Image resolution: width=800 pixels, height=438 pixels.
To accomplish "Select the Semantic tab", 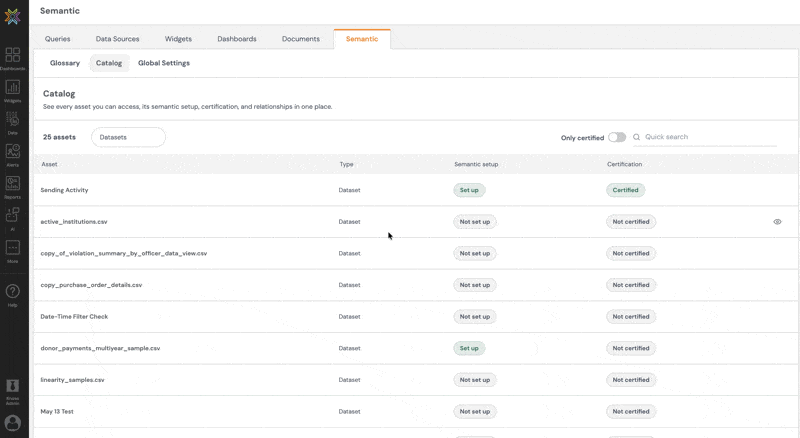I will click(x=362, y=39).
